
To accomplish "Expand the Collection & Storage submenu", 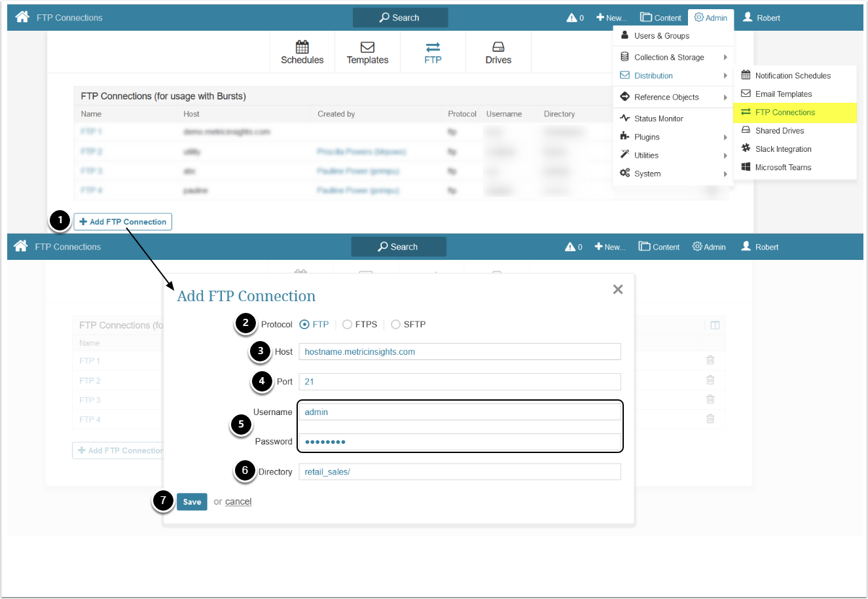I will [669, 58].
